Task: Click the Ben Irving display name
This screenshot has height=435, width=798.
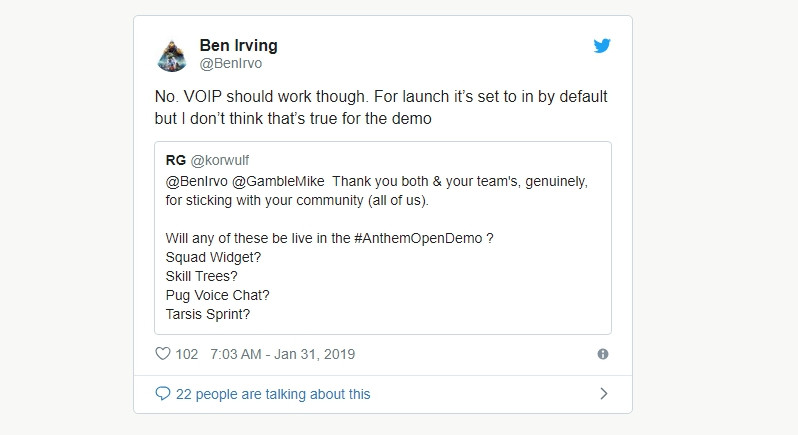Action: [x=239, y=45]
